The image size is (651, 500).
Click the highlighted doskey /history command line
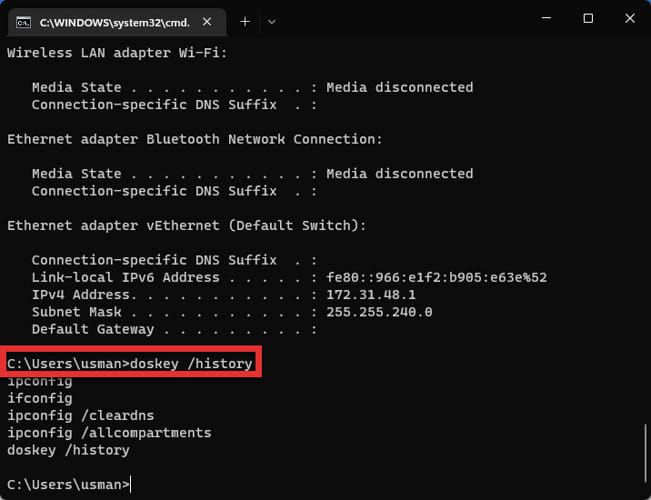130,364
